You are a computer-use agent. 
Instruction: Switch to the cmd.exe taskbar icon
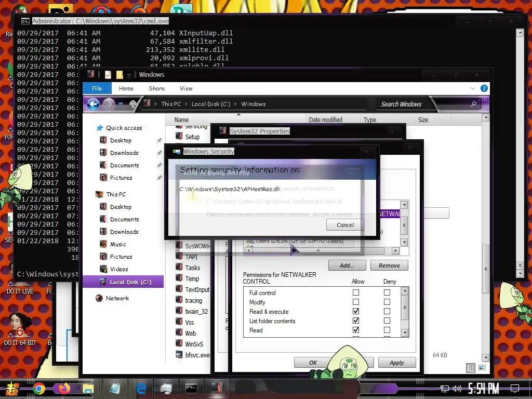click(x=191, y=389)
